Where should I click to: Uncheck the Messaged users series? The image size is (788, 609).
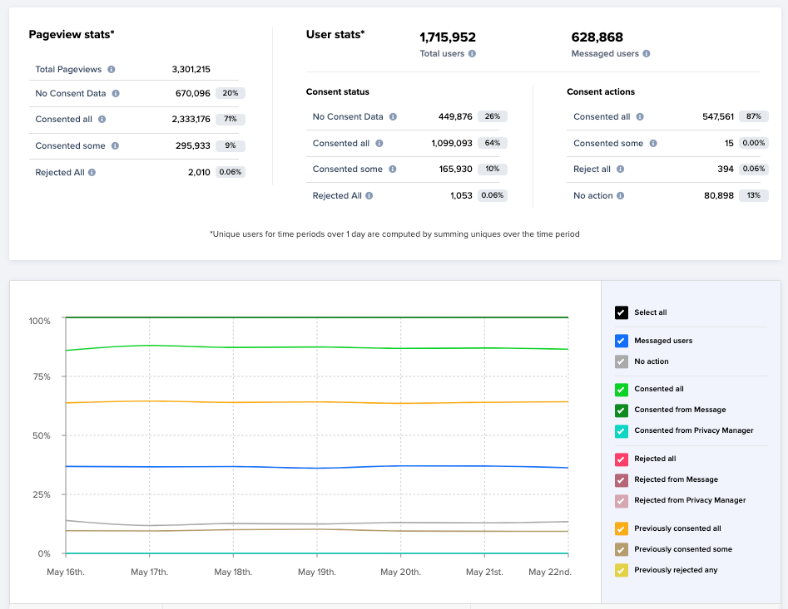(621, 341)
